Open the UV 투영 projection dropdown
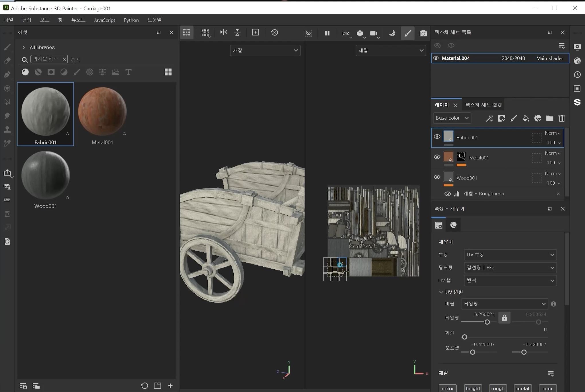The height and width of the screenshot is (392, 585). click(510, 255)
